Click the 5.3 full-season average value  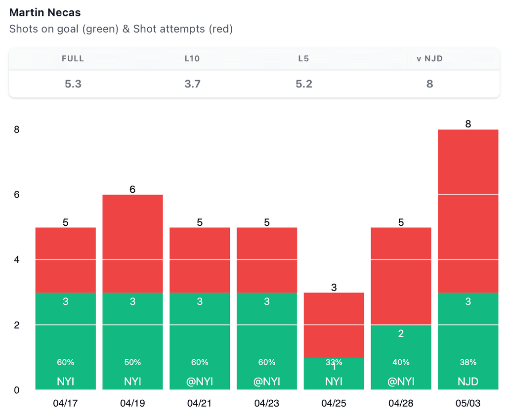(73, 84)
